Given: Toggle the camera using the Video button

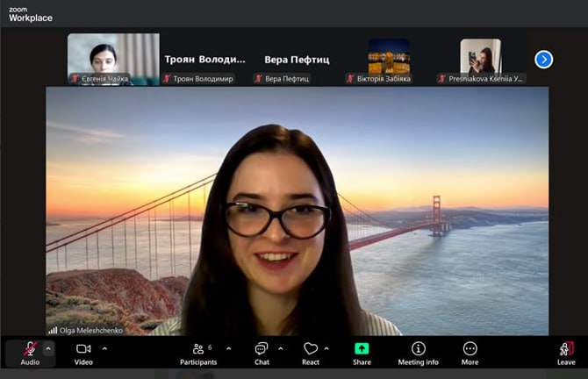Looking at the screenshot, I should point(83,353).
